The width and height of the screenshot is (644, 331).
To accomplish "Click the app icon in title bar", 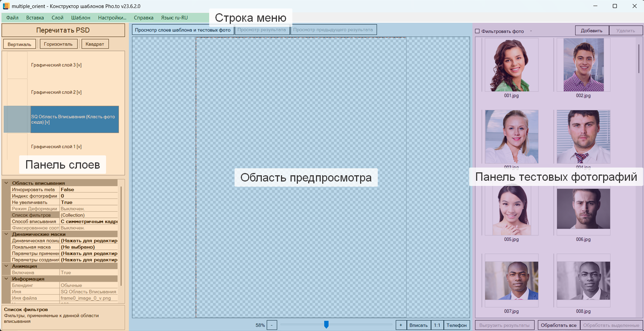I will click(6, 6).
